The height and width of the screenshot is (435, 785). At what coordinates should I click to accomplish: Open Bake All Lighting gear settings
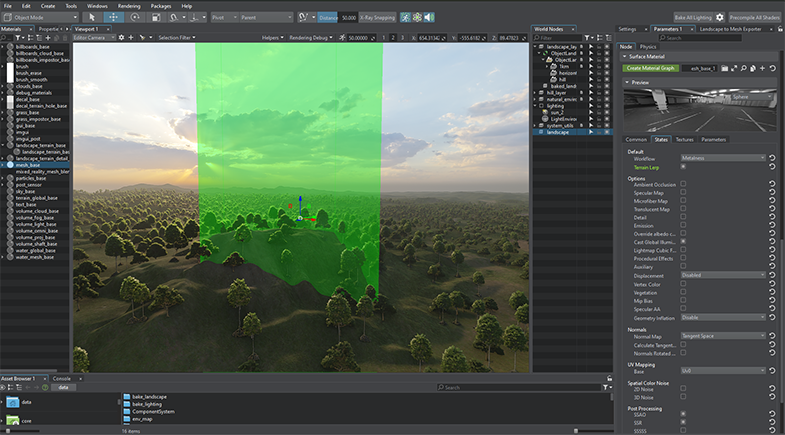click(x=719, y=18)
